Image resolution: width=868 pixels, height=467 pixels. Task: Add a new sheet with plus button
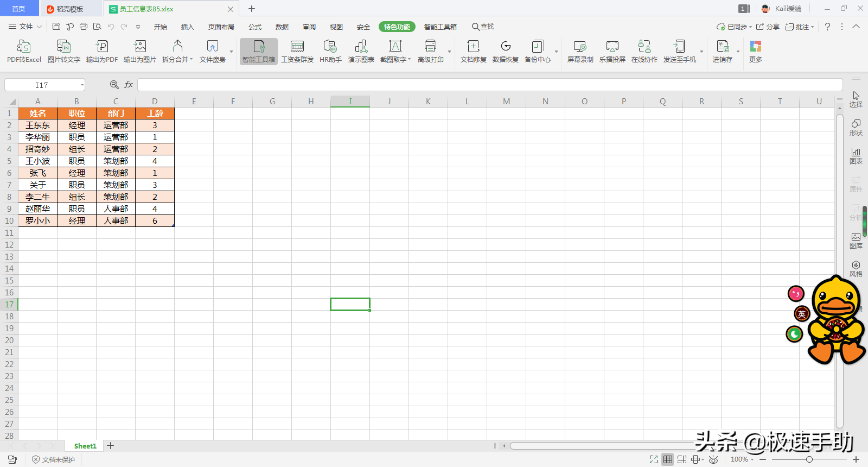(111, 446)
